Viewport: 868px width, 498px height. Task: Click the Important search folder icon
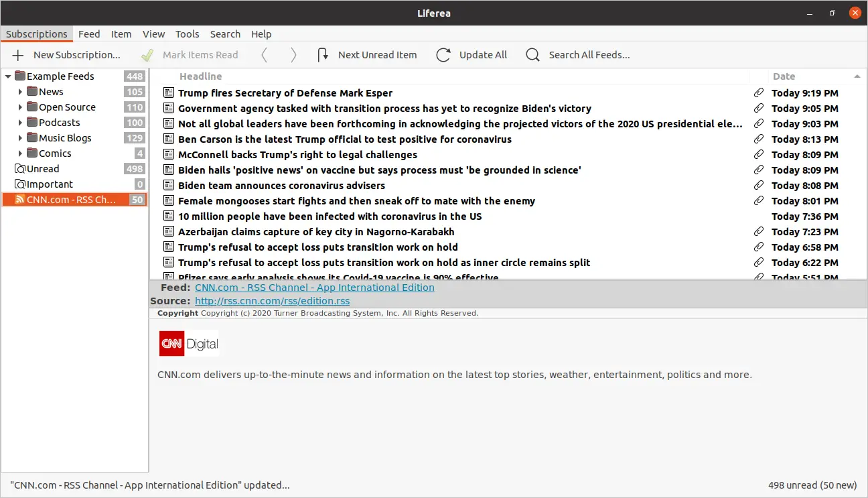20,184
